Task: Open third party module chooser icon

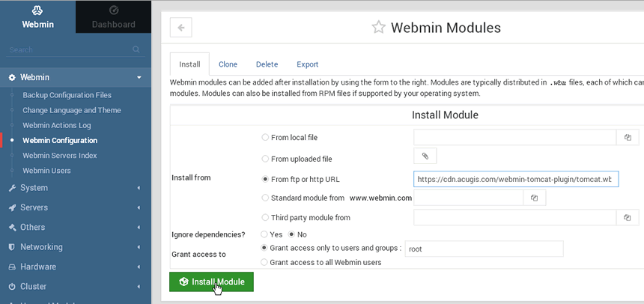Action: point(628,217)
